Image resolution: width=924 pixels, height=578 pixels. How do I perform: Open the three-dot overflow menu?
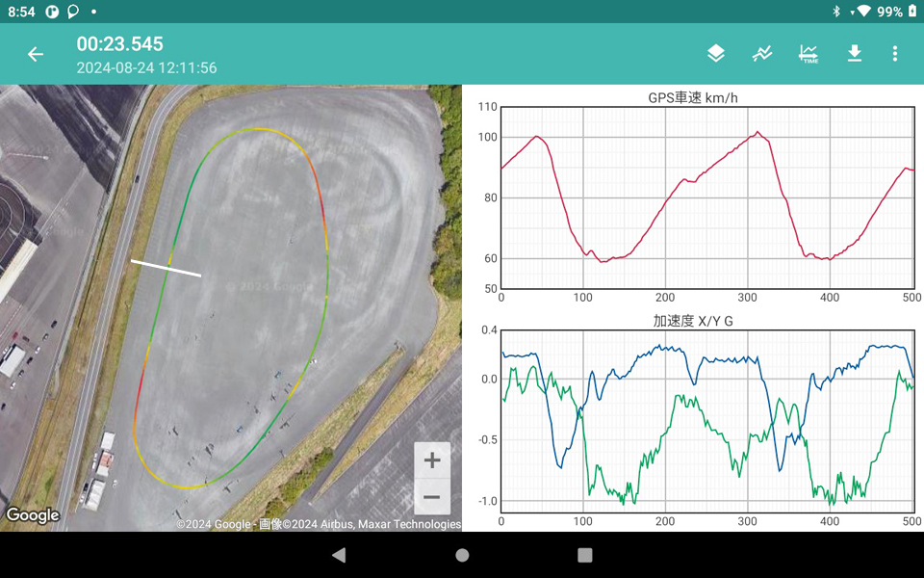click(895, 54)
